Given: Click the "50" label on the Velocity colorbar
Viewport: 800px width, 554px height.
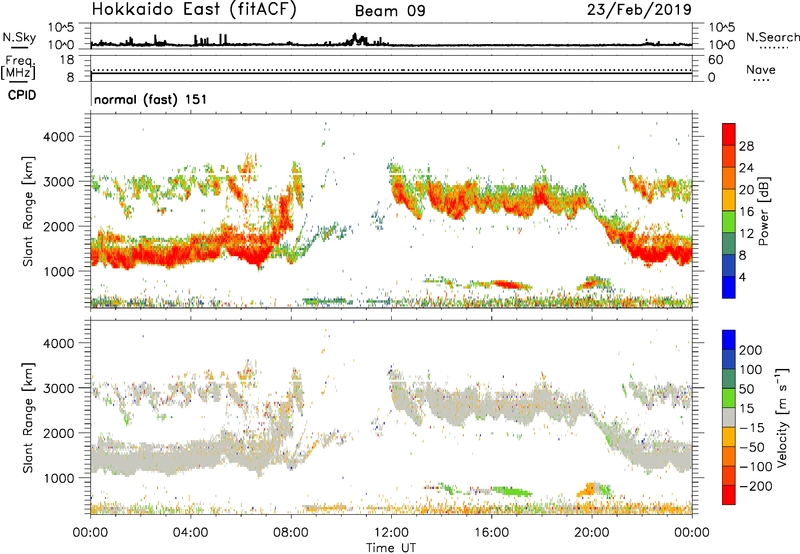Looking at the screenshot, I should coord(746,389).
